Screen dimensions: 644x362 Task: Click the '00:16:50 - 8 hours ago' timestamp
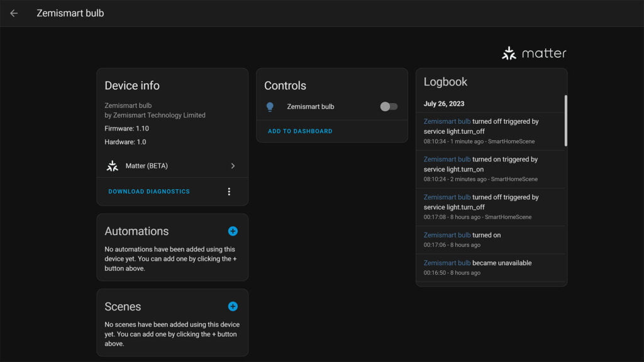pyautogui.click(x=452, y=273)
